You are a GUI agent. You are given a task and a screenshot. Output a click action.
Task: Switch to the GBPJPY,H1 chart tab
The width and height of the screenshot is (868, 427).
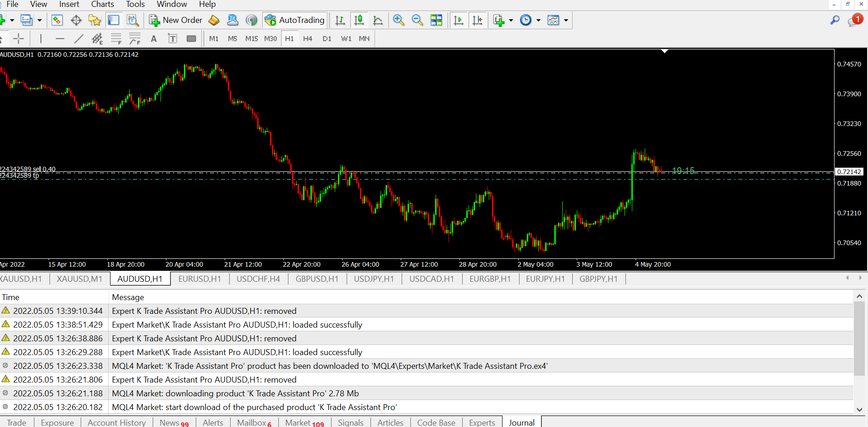(x=598, y=279)
